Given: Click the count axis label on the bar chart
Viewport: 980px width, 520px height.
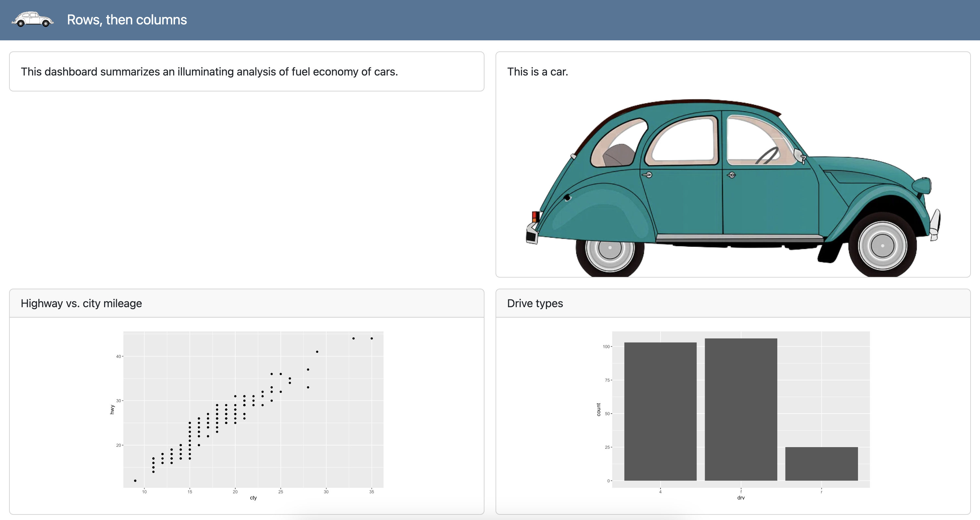Looking at the screenshot, I should click(598, 409).
